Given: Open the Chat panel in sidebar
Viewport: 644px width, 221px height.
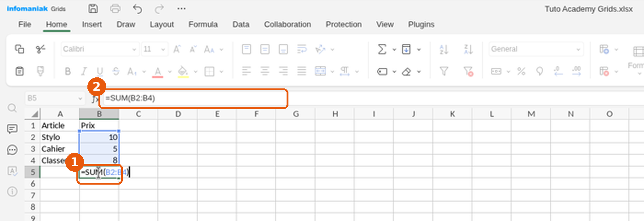Looking at the screenshot, I should point(12,150).
